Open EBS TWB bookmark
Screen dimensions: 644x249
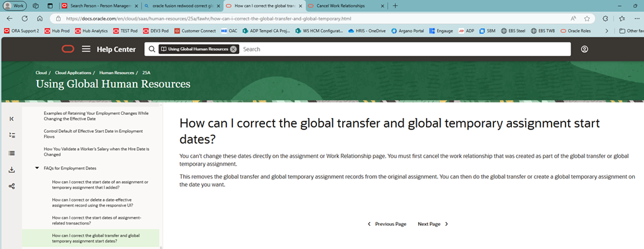point(543,30)
